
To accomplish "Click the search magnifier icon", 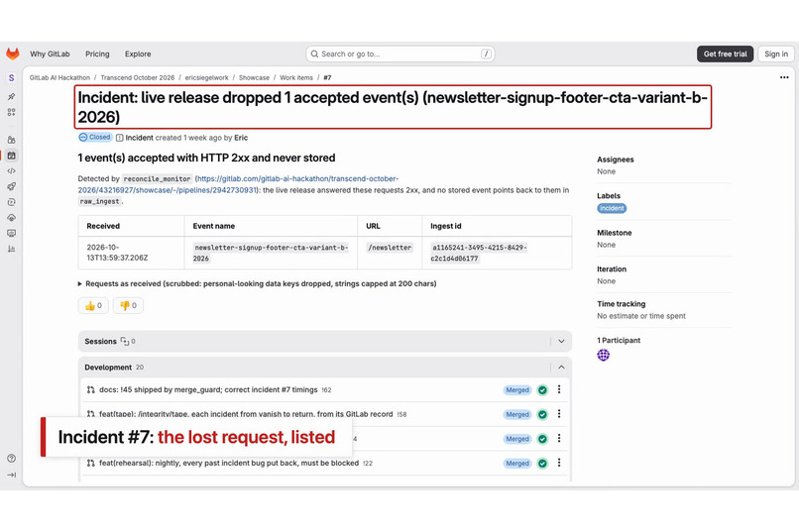I will (x=315, y=53).
